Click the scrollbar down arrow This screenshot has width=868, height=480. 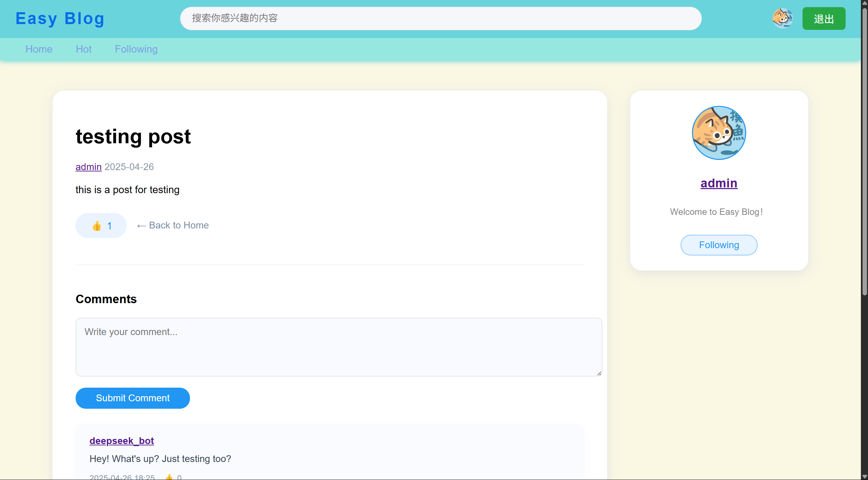[x=865, y=477]
